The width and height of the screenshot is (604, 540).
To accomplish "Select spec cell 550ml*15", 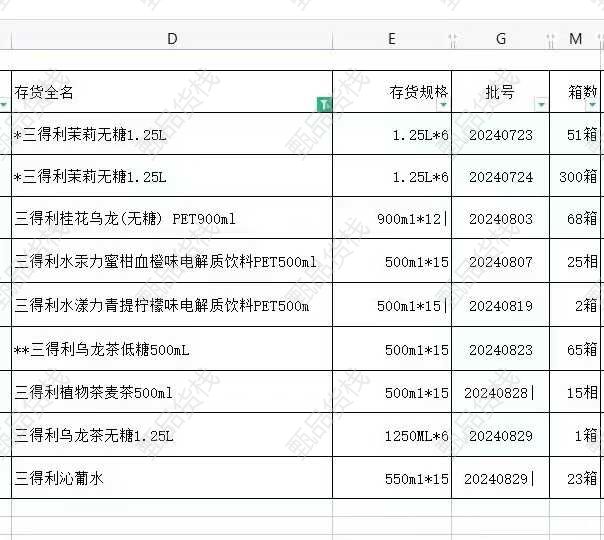I will pyautogui.click(x=392, y=478).
